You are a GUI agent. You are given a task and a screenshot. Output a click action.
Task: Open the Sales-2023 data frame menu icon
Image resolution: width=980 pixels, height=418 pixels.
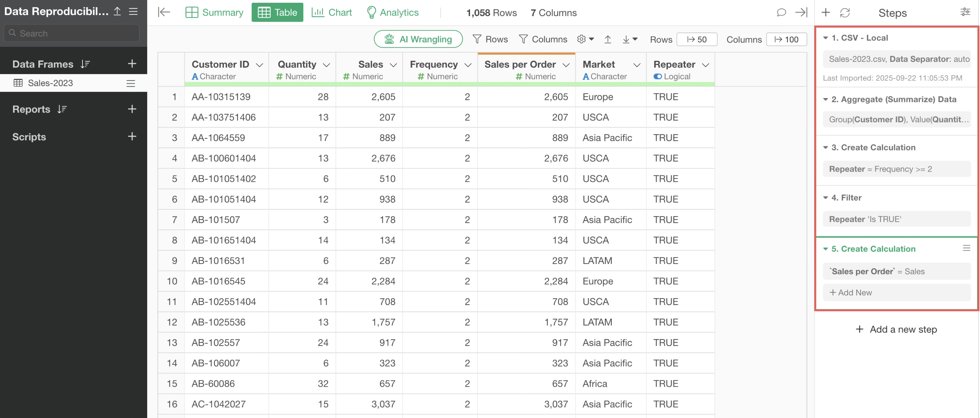130,83
